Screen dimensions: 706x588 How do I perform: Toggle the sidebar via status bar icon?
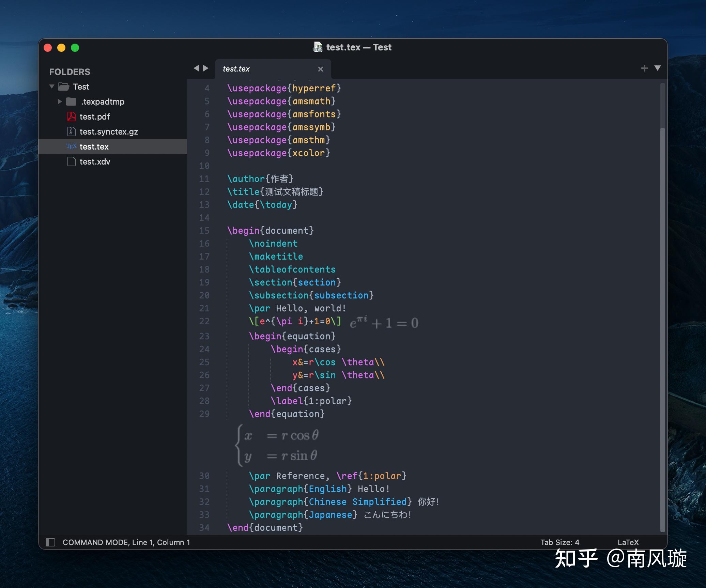[x=50, y=542]
